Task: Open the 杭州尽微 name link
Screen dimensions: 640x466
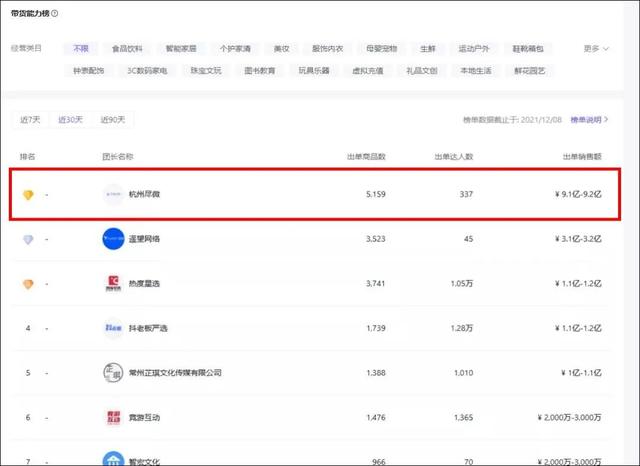Action: 144,194
